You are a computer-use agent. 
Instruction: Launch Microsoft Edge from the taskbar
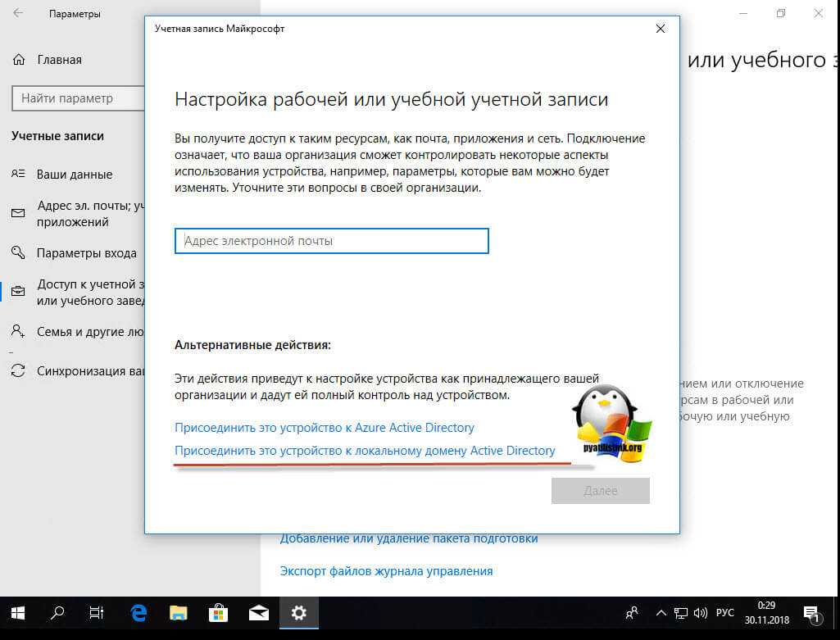pos(138,613)
